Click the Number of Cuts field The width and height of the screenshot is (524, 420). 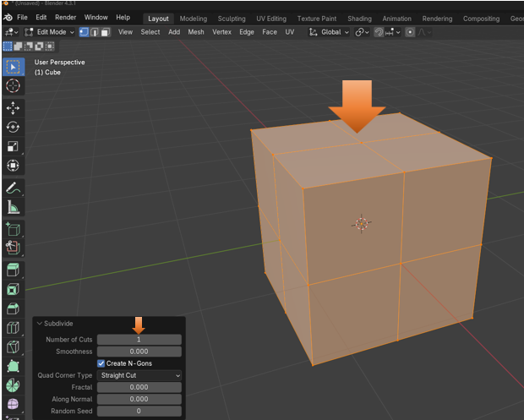tap(139, 340)
